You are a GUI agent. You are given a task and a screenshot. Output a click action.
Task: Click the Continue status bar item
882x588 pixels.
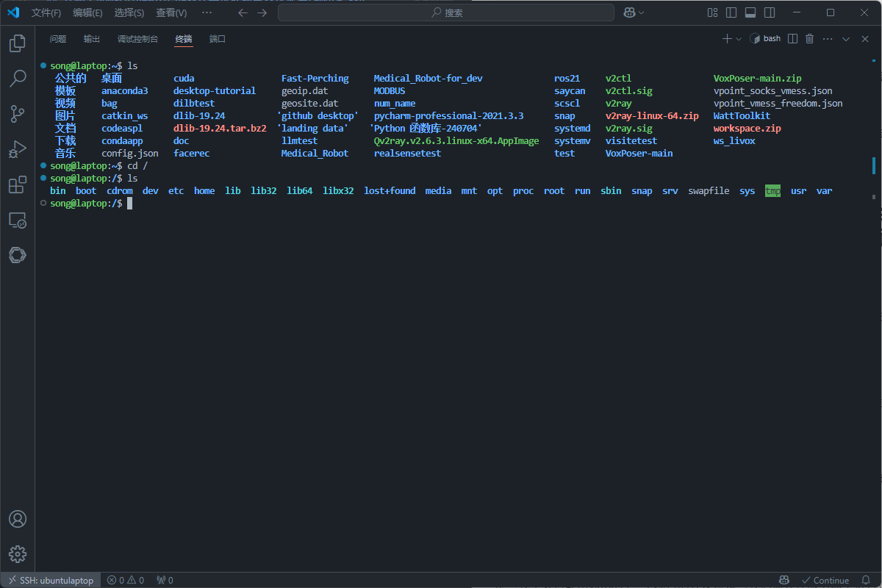coord(825,581)
